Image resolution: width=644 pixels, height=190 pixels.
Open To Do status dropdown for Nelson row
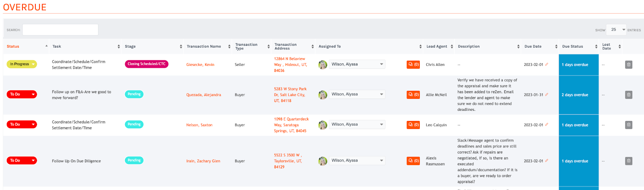[22, 125]
